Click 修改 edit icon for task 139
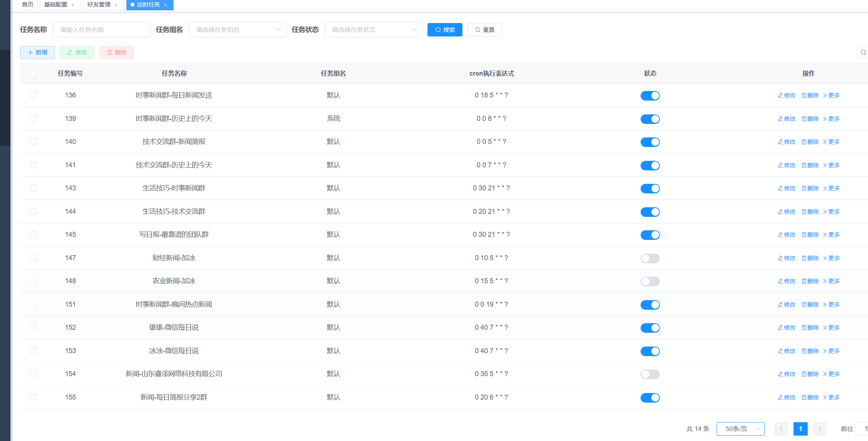The image size is (868, 441). (787, 119)
